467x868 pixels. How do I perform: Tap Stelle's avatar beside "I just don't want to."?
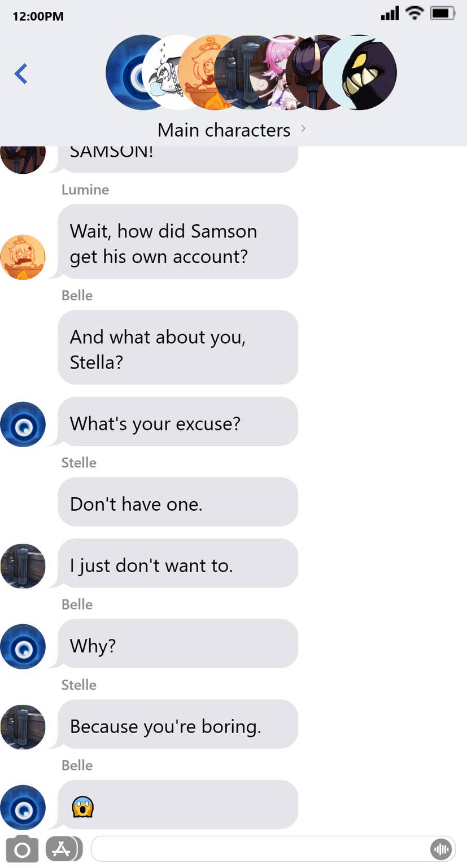click(x=23, y=566)
